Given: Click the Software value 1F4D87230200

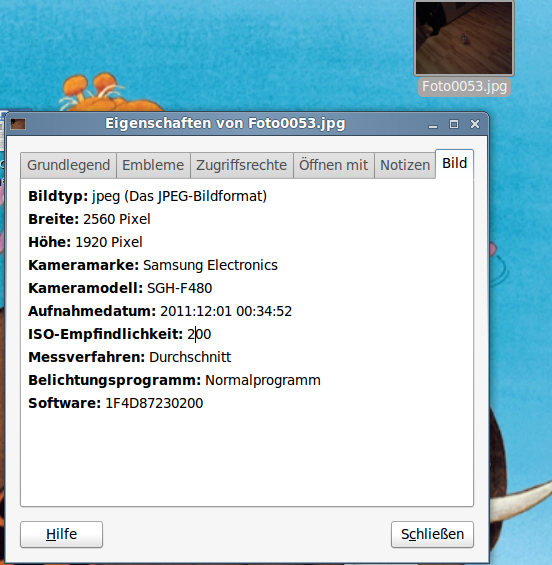Looking at the screenshot, I should (x=154, y=403).
